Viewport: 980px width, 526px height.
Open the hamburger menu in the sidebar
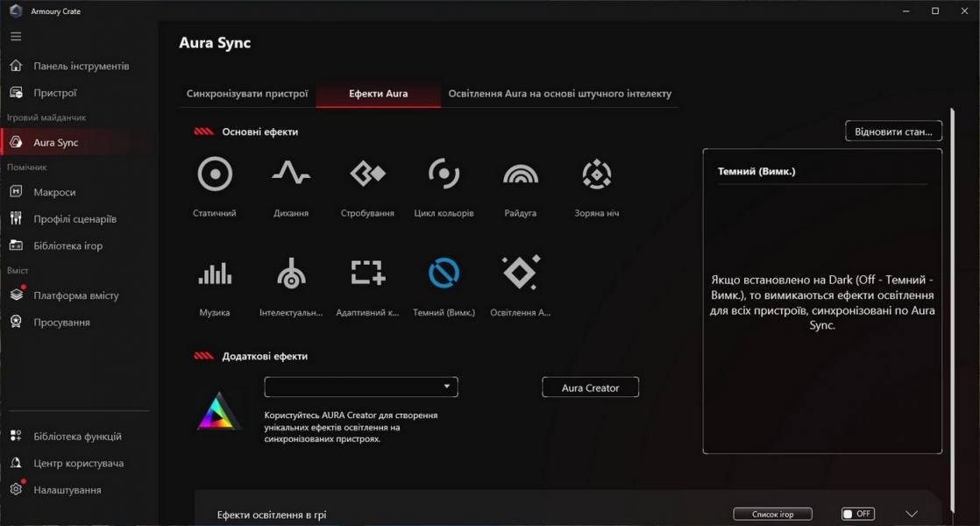click(x=17, y=36)
